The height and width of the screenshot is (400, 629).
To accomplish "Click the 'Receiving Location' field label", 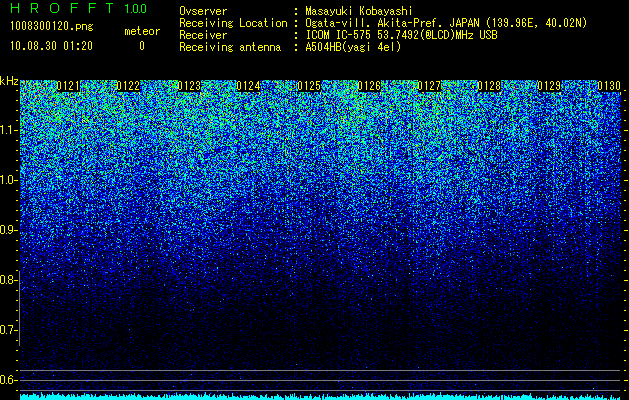I will [233, 23].
